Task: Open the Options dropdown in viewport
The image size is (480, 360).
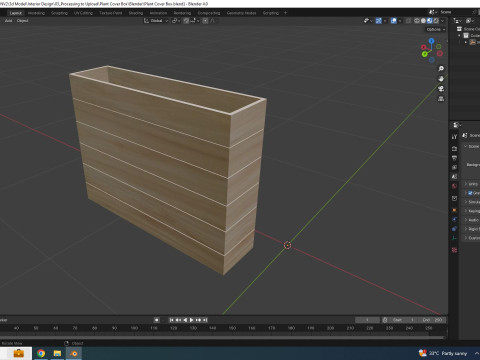Action: pyautogui.click(x=436, y=29)
